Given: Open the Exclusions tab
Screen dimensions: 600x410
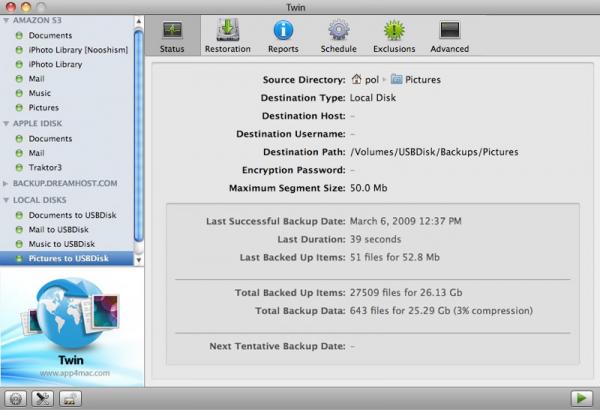Looking at the screenshot, I should coord(394,36).
